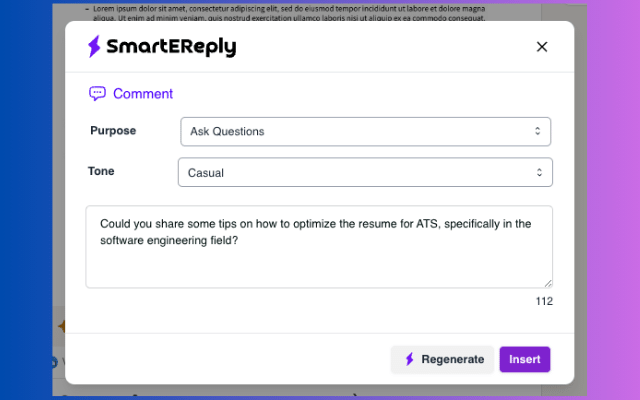Select the Comment section heading
The width and height of the screenshot is (640, 400).
[142, 94]
